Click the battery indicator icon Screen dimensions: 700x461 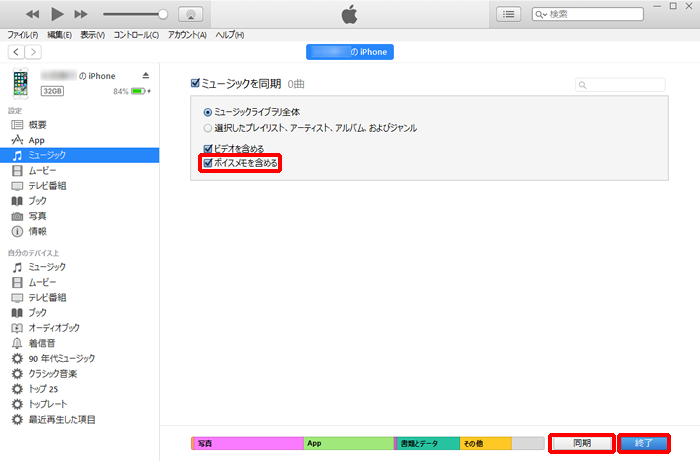pyautogui.click(x=138, y=91)
